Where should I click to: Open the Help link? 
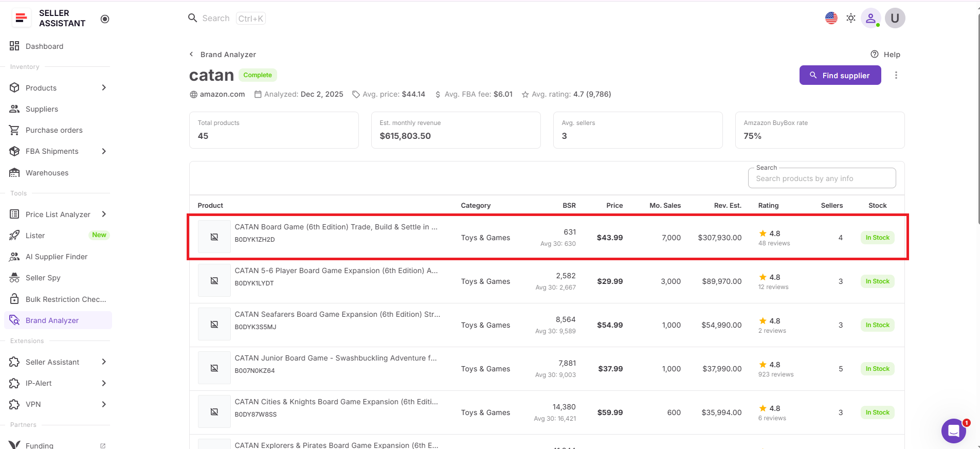[x=885, y=55]
